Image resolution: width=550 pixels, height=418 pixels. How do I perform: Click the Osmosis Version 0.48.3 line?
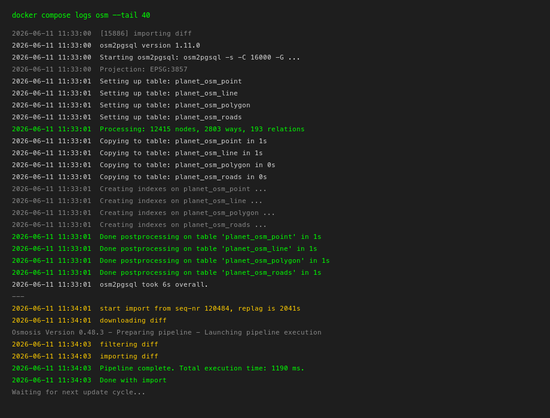[x=166, y=332]
